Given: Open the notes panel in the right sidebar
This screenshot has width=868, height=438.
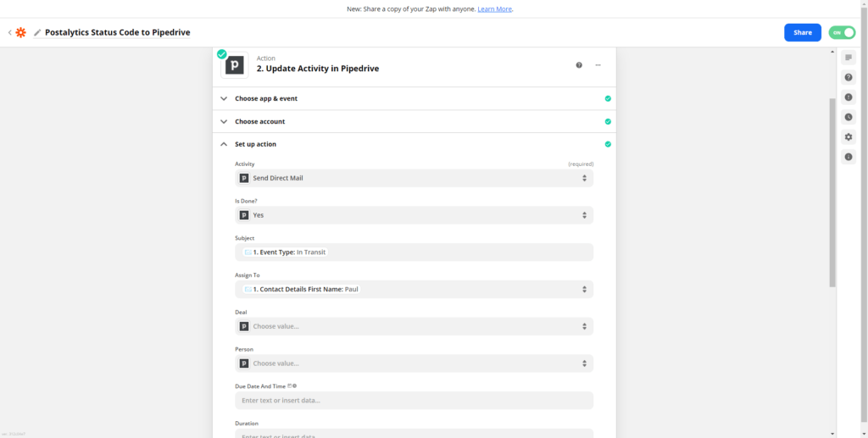Looking at the screenshot, I should (x=848, y=57).
